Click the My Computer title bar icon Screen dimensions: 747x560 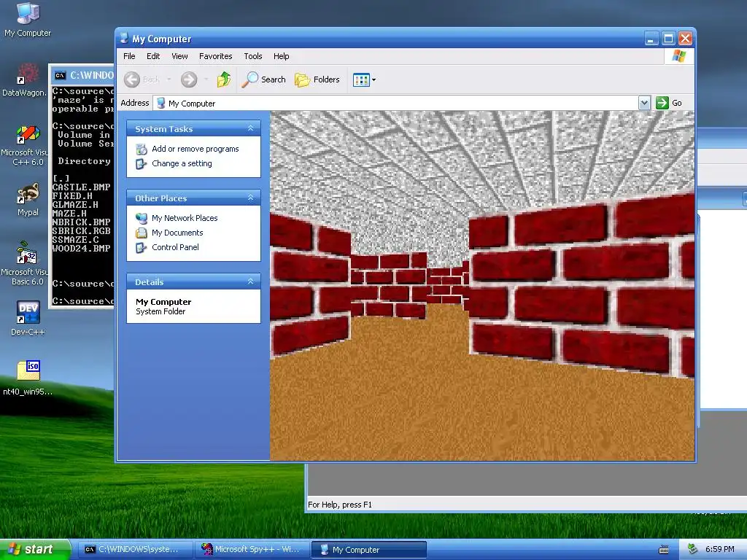125,39
